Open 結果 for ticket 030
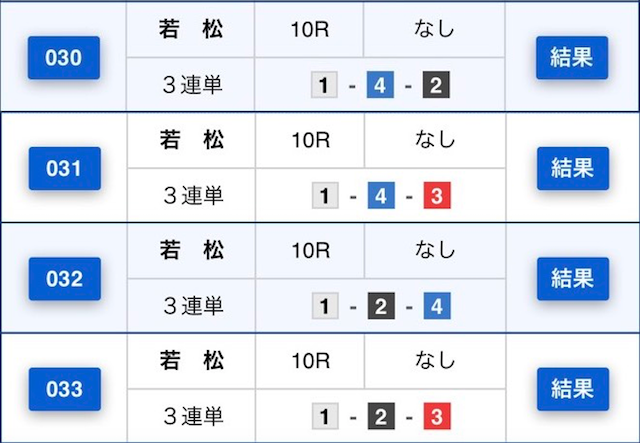Image resolution: width=640 pixels, height=443 pixels. pyautogui.click(x=572, y=58)
